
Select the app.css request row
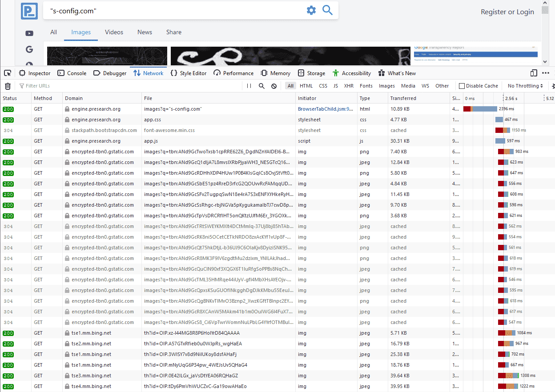pos(277,120)
